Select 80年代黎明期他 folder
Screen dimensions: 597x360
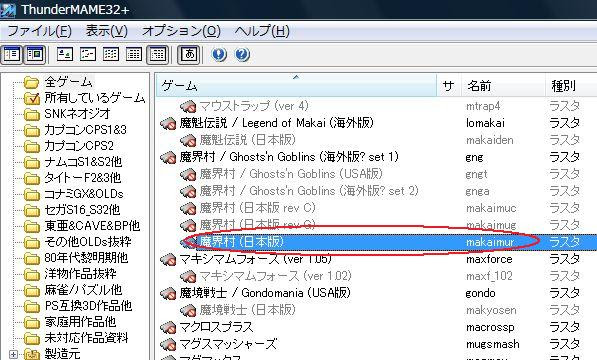coord(86,258)
